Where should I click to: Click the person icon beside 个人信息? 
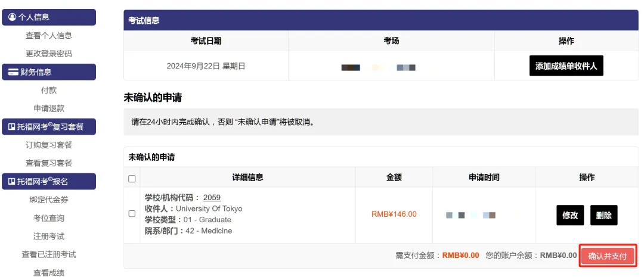tap(12, 17)
